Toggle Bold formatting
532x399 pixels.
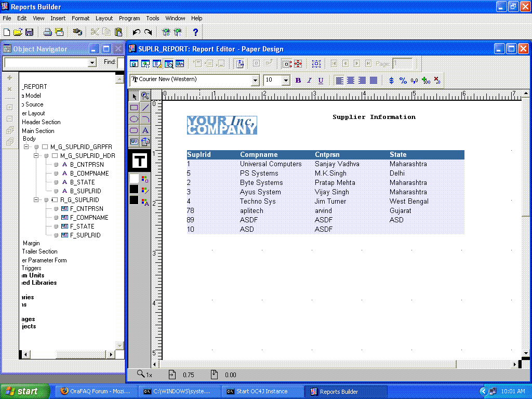(x=298, y=81)
